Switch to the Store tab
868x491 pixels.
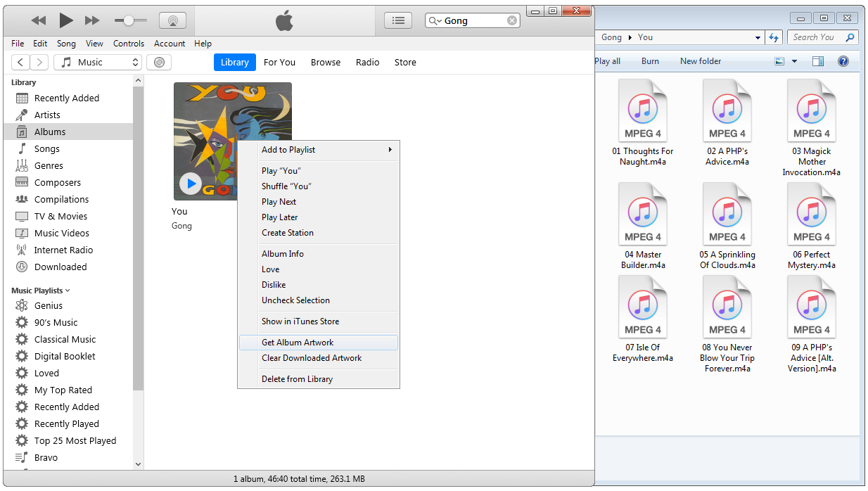click(x=405, y=62)
